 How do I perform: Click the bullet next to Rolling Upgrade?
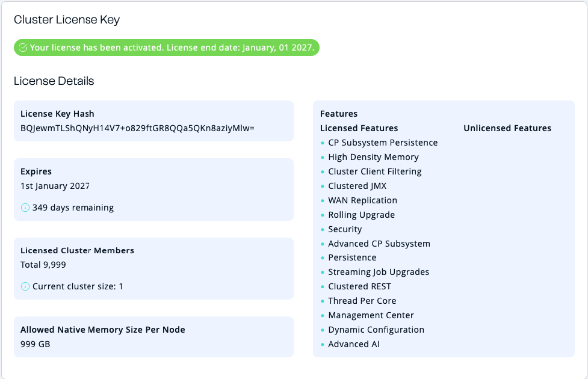pyautogui.click(x=321, y=215)
